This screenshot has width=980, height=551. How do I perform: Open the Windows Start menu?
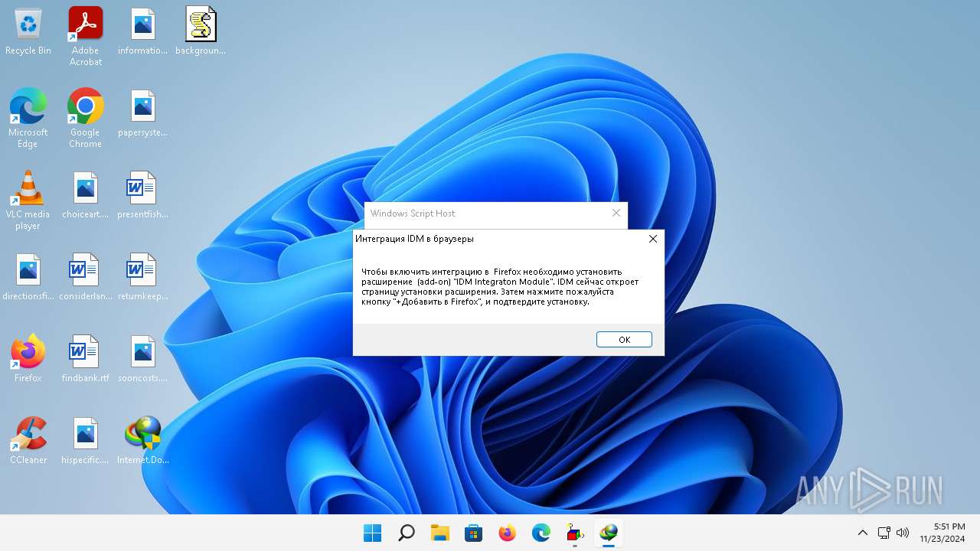[x=373, y=533]
